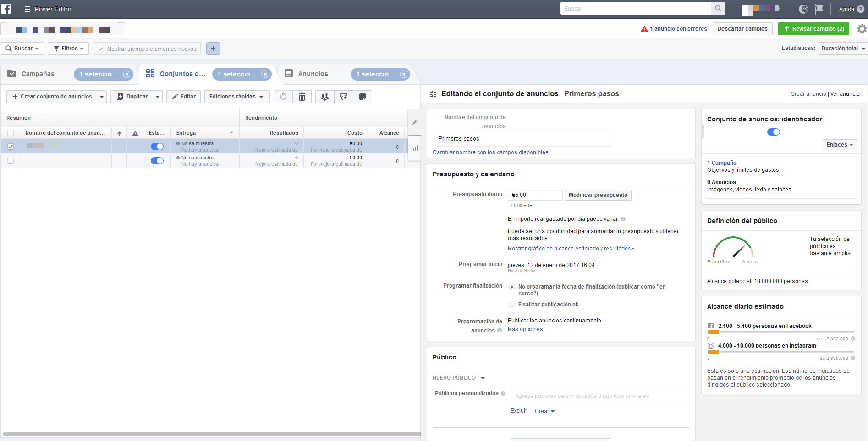Viewport: 868px width, 441px height.
Task: Open the Buscar dropdown
Action: 22,49
